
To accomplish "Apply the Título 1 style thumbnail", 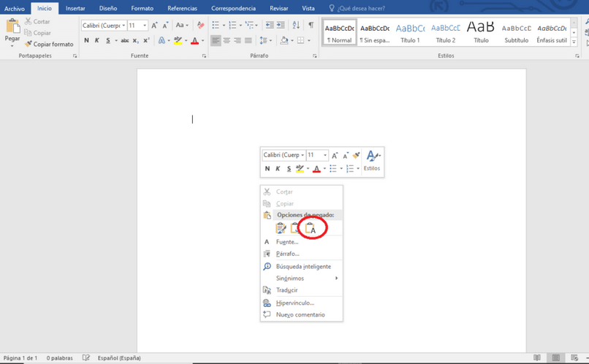I will pos(410,33).
